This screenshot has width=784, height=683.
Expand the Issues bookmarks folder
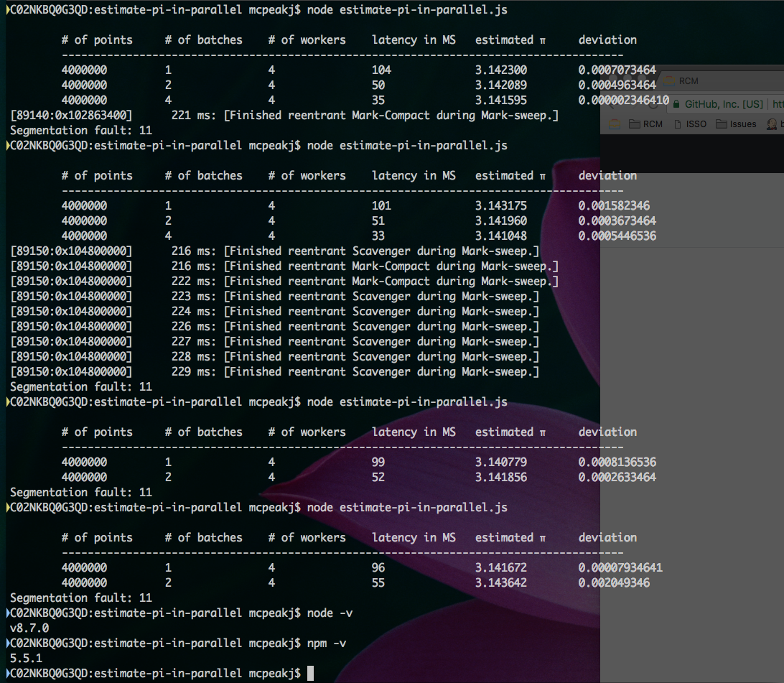736,124
